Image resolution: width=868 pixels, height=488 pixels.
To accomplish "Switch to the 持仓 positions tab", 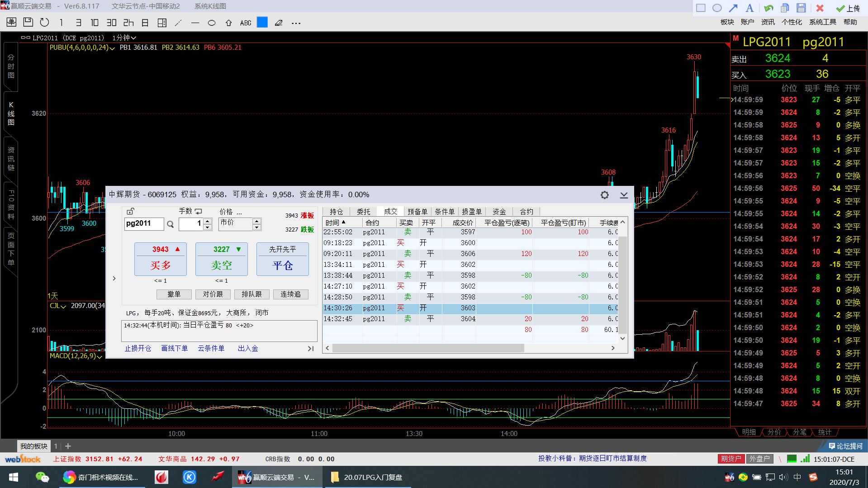I will [x=337, y=212].
